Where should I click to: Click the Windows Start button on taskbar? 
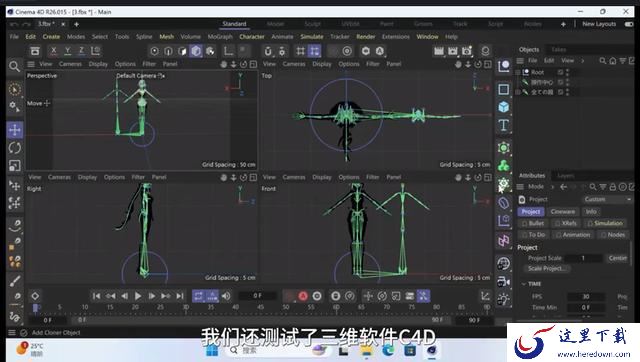[212, 351]
